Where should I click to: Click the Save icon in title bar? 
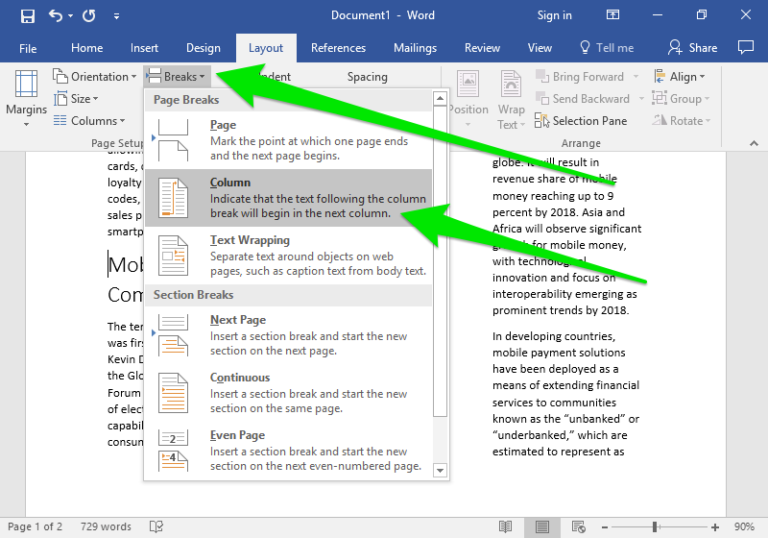point(27,16)
